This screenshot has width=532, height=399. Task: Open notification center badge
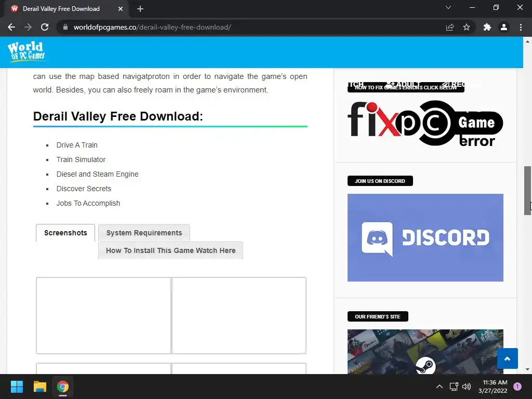(517, 387)
